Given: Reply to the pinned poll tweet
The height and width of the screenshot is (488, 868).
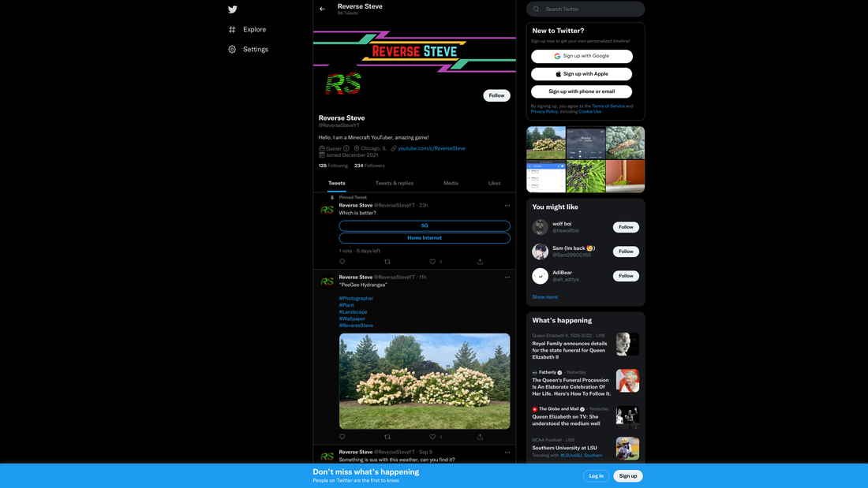Looking at the screenshot, I should click(342, 262).
